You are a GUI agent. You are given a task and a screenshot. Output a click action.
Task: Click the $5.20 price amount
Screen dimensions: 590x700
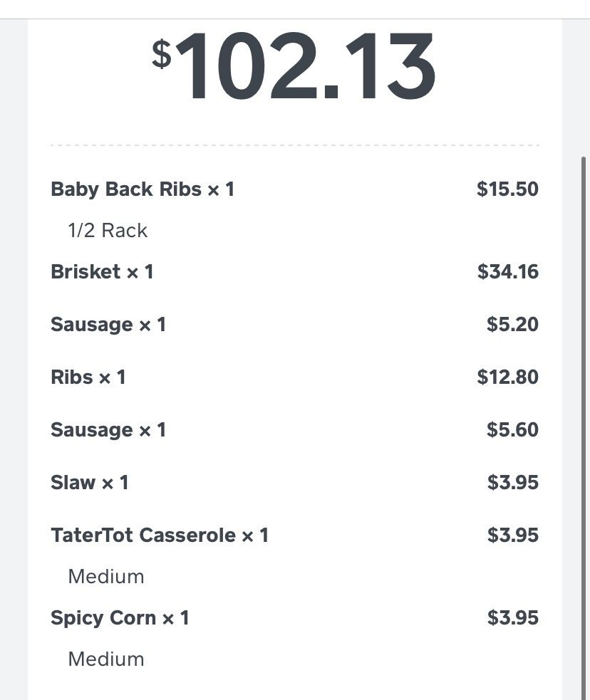coord(512,325)
